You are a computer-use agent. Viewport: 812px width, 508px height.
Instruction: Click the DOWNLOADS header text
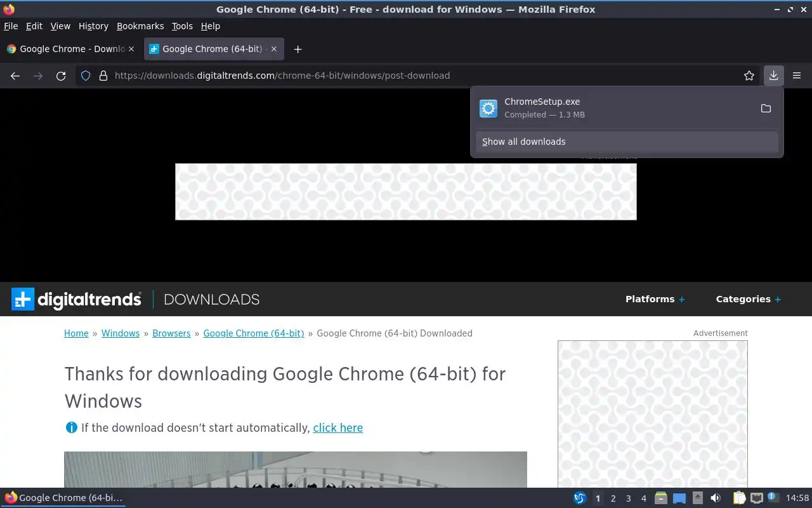point(212,299)
